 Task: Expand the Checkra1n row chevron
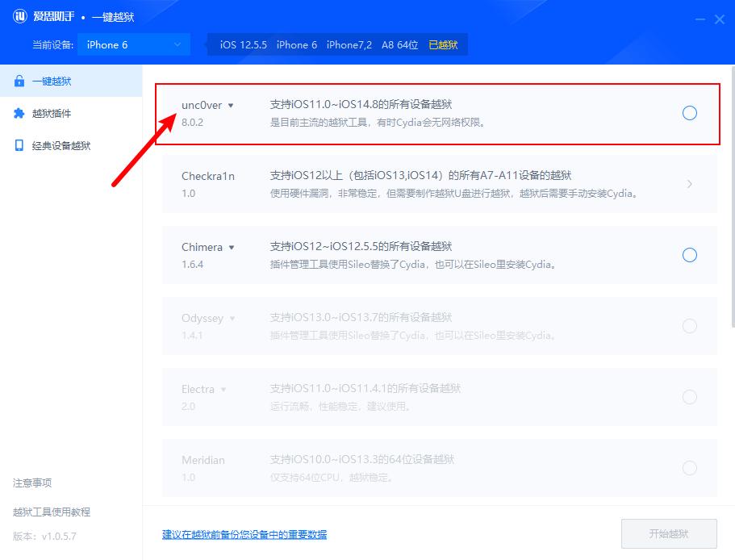[690, 183]
